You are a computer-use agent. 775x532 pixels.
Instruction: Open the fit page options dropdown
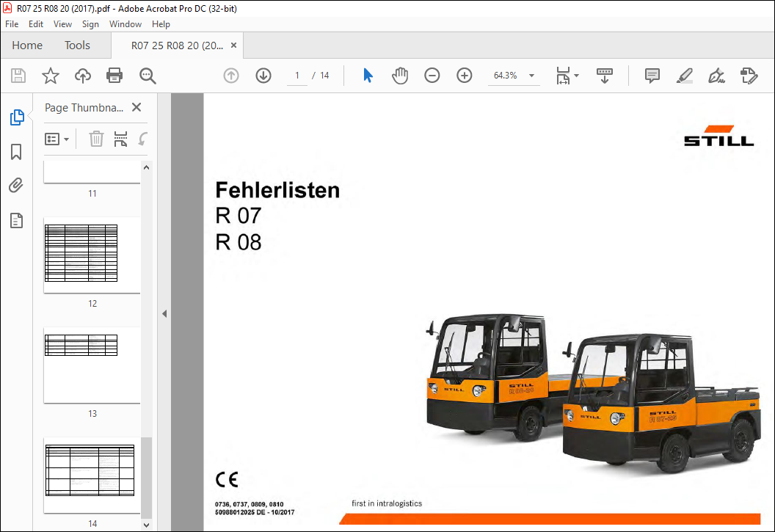pos(567,76)
